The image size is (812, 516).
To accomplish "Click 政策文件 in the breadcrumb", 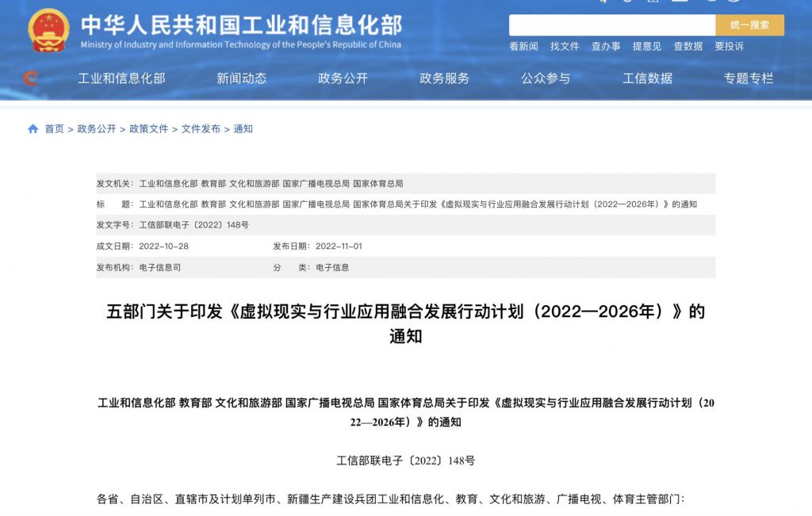I will point(148,129).
